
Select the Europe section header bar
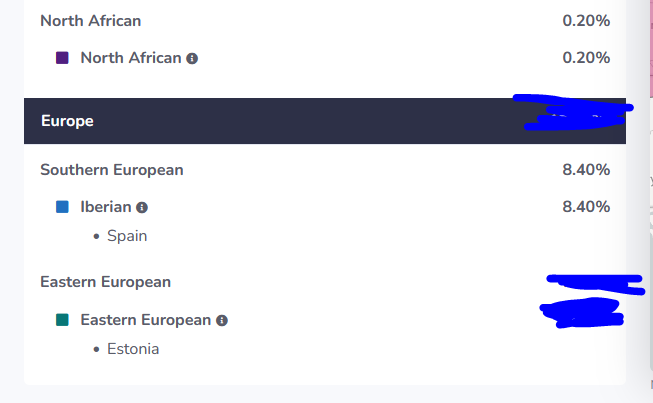(x=325, y=121)
